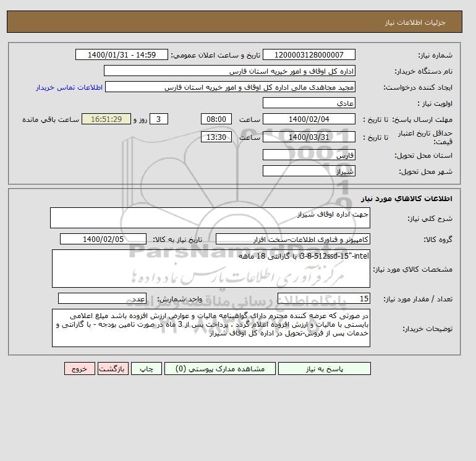This screenshot has height=461, width=476.
Task: Open 'اطلاعات تماس خریدار' contact link
Action: 69,87
